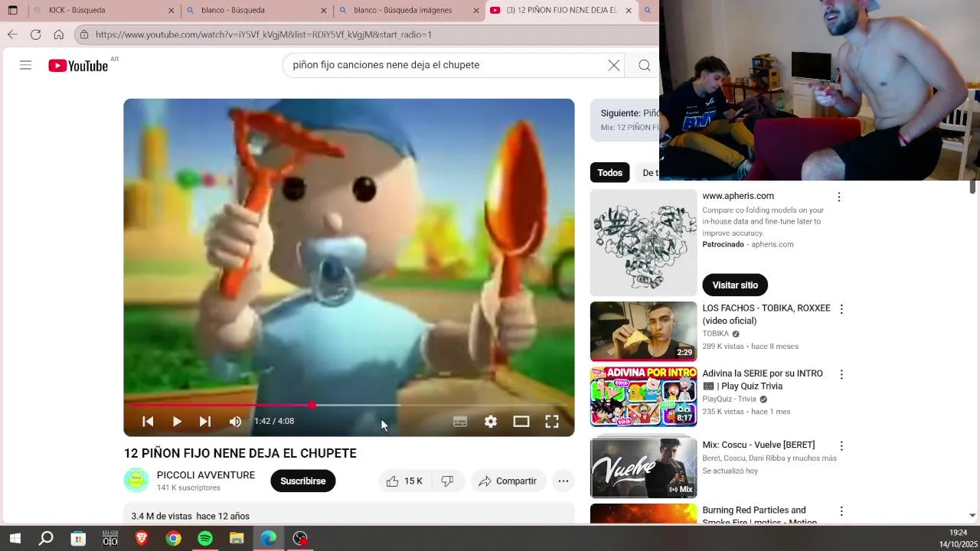
Task: Open Burning Red Particles video title
Action: 759,516
